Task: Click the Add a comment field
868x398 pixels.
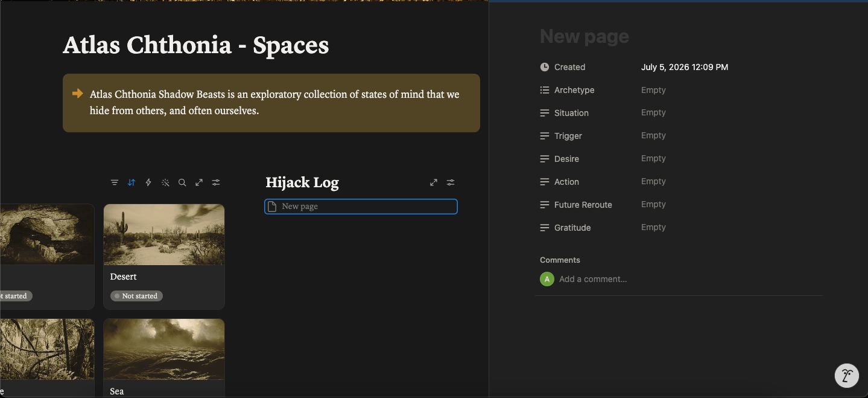Action: point(593,279)
